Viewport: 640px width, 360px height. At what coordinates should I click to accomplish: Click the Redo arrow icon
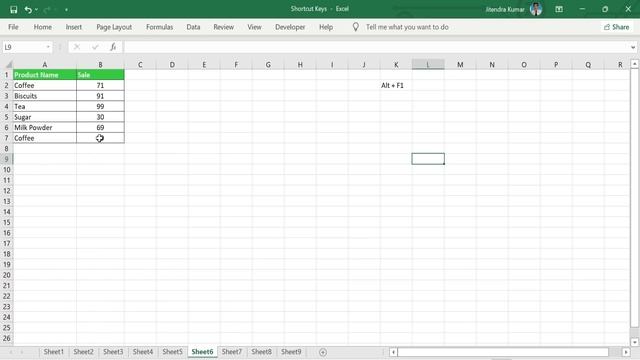pyautogui.click(x=47, y=9)
